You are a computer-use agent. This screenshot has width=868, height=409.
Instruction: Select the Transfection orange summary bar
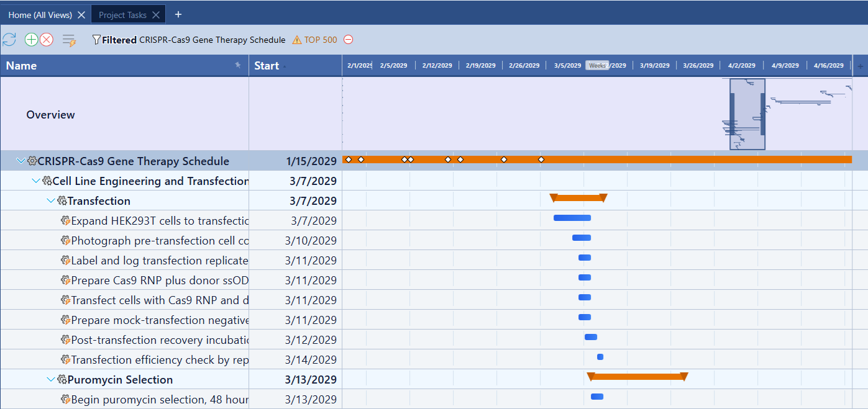coord(578,198)
